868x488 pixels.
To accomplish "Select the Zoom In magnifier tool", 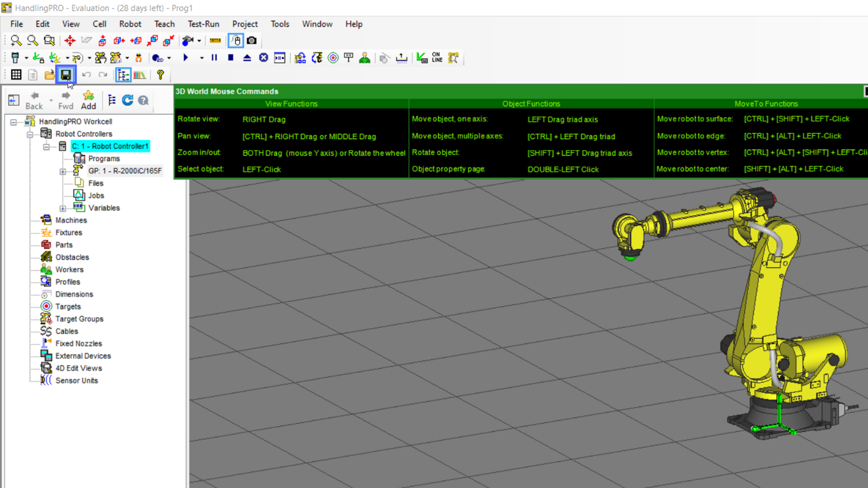I will click(16, 41).
